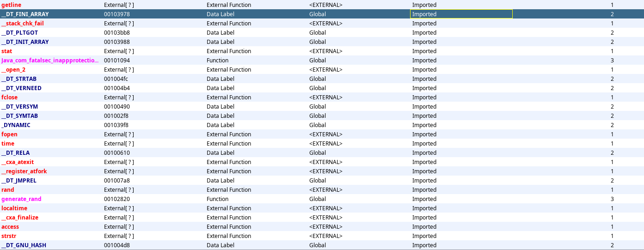Click the stat symbol name
The width and height of the screenshot is (644, 250).
(7, 51)
